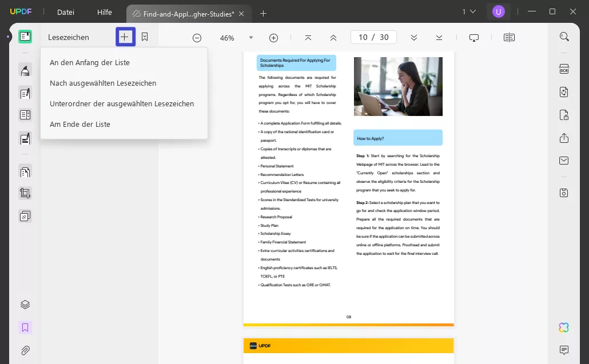Show the attachments panel via paperclip
This screenshot has height=364, width=589.
[25, 350]
